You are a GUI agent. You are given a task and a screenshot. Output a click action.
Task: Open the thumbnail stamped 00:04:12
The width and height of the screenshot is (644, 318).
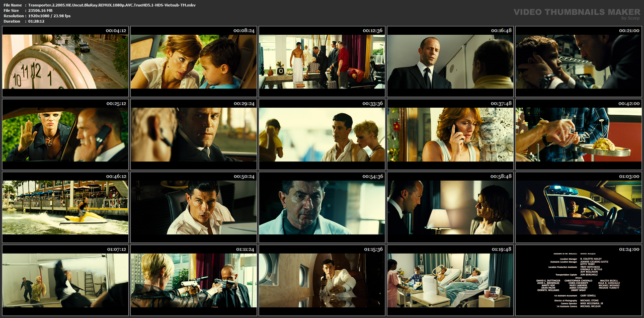pos(65,61)
